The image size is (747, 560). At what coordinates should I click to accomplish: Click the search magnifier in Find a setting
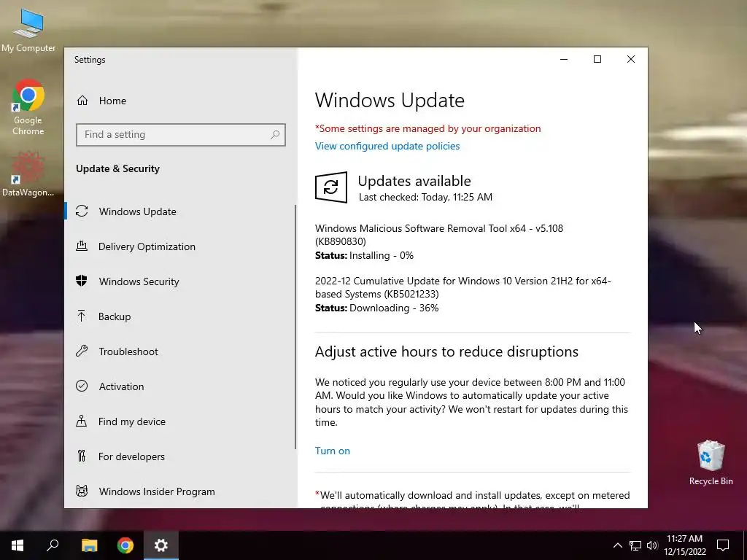click(275, 135)
